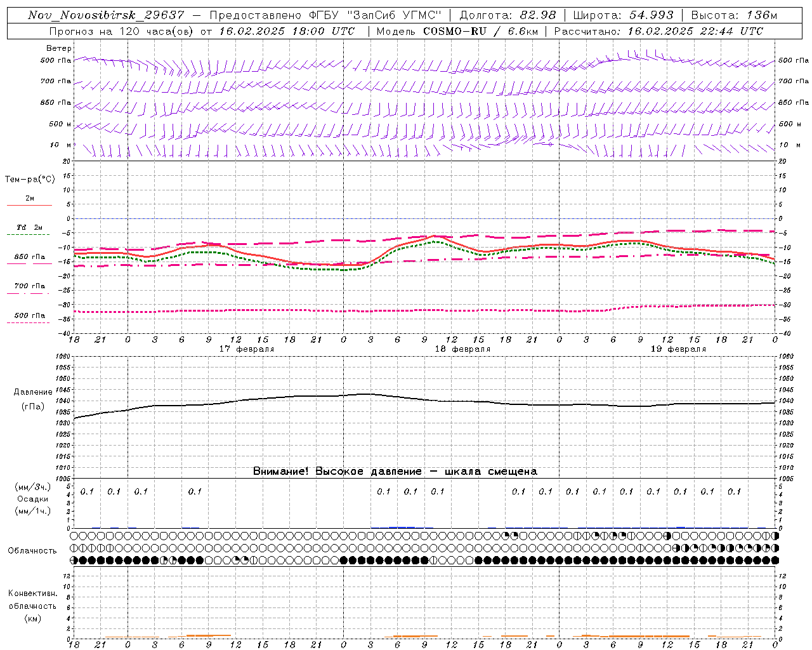
Task: Select the date label 17 февраля
Action: (x=247, y=349)
